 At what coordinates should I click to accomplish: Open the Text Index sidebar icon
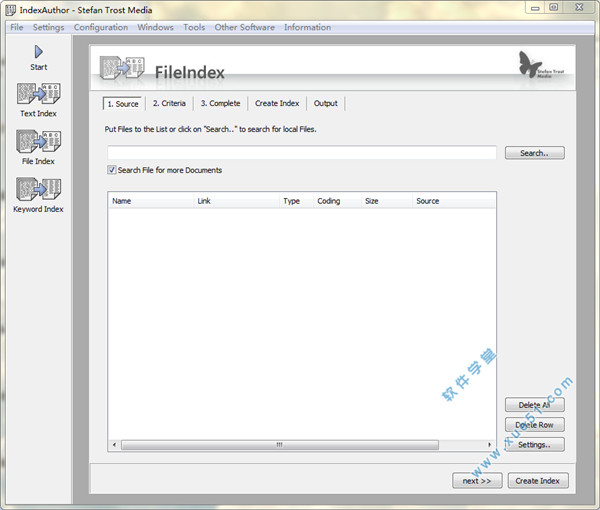(38, 94)
